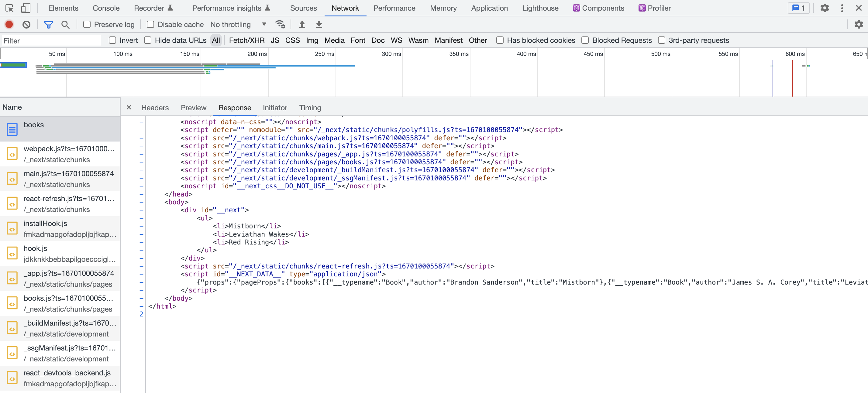Open the Console panel tab
Screen dimensions: 868x393
click(106, 8)
